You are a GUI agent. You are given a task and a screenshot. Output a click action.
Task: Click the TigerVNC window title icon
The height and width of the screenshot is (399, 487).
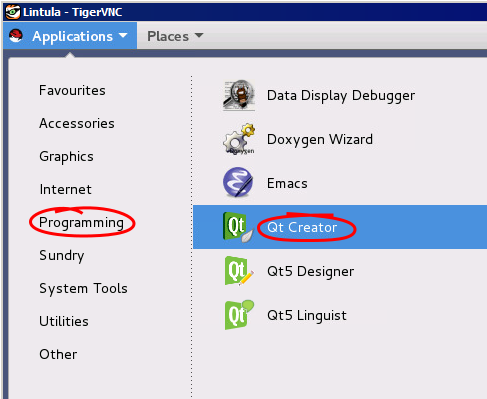(13, 12)
